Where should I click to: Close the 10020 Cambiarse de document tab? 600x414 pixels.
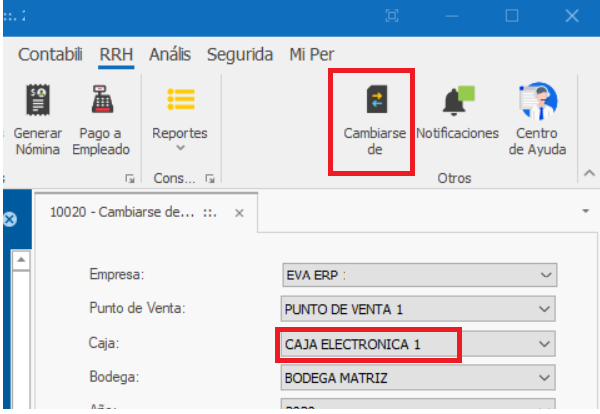[x=239, y=213]
